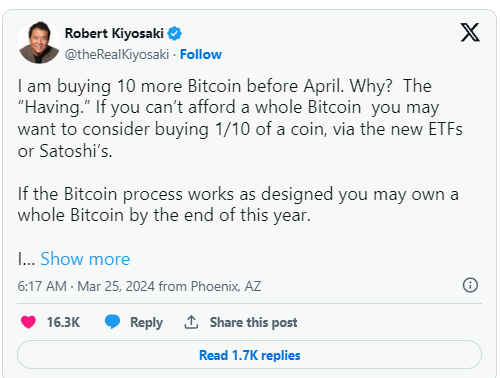The height and width of the screenshot is (378, 500).
Task: Select the Reply text label
Action: click(146, 322)
